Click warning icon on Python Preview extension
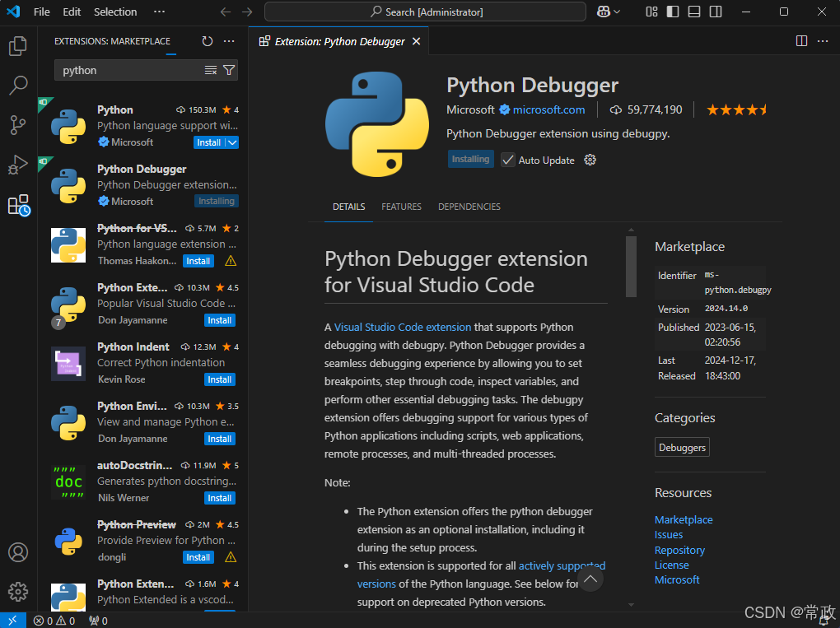Image resolution: width=840 pixels, height=628 pixels. (231, 557)
